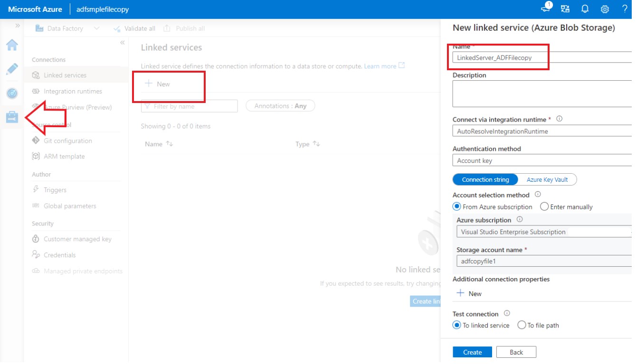Add New additional connection property

(x=469, y=293)
